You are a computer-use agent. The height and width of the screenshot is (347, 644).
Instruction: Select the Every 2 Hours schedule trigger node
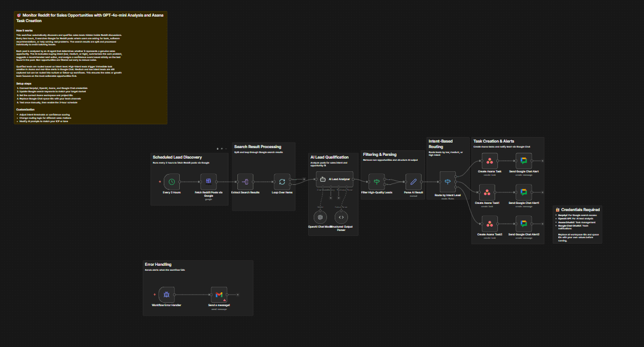(172, 181)
